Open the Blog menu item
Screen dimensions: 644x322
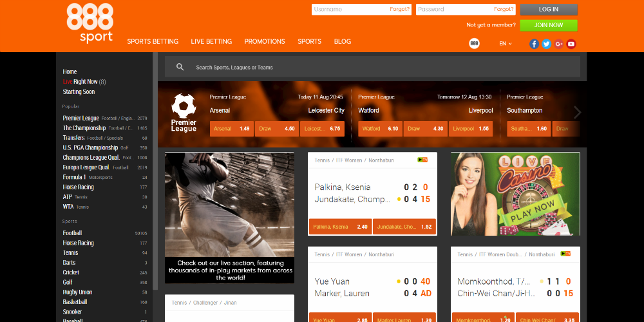pos(343,41)
